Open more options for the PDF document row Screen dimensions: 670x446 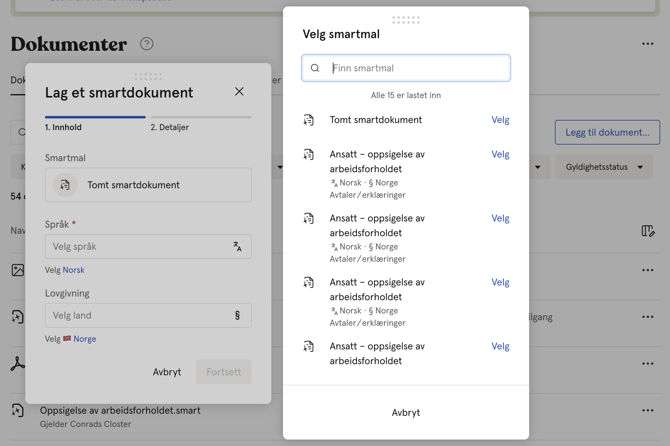647,364
